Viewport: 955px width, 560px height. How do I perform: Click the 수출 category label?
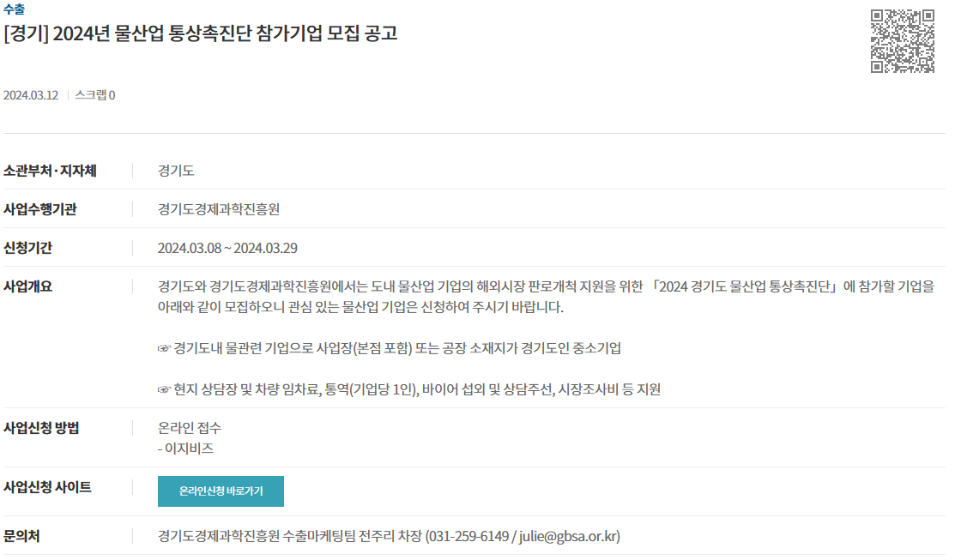[14, 9]
